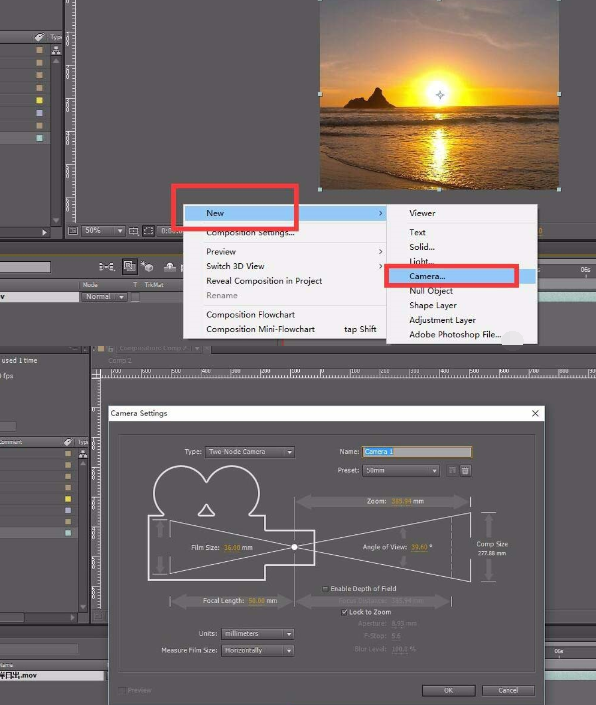
Task: Enable Depth of Field checkbox
Action: tap(325, 589)
